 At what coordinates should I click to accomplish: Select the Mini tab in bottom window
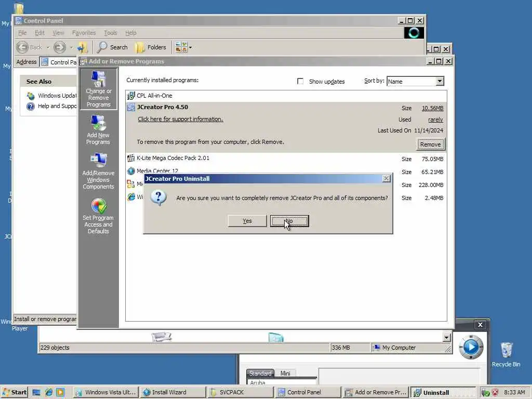pyautogui.click(x=285, y=373)
